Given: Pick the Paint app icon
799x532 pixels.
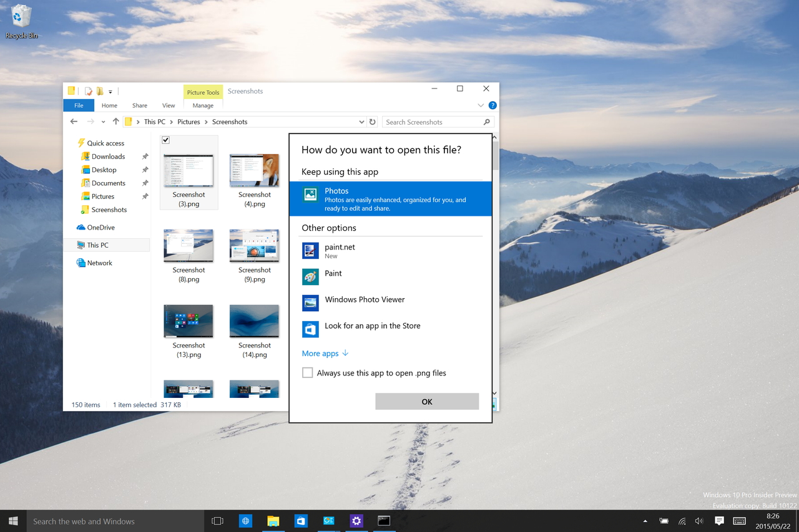Looking at the screenshot, I should [x=310, y=277].
